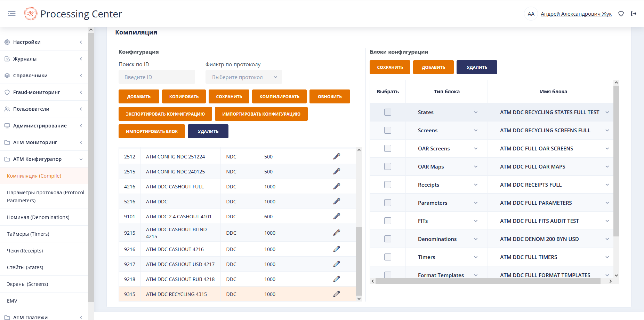Open the Выберите протокол filter dropdown
Screen dimensions: 644x320
[x=243, y=77]
